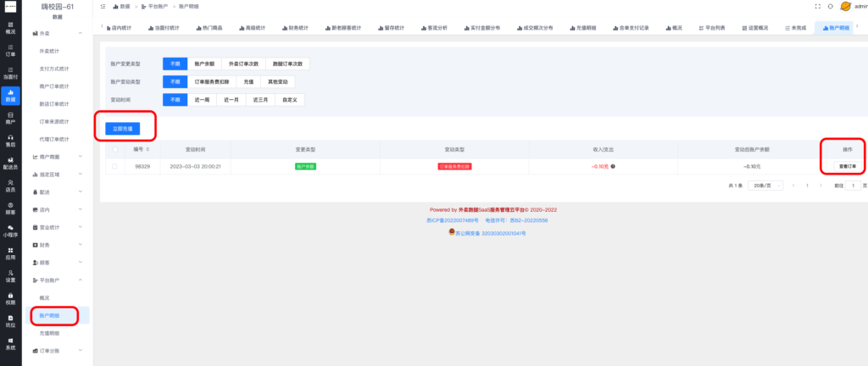Expand the 商户商圈 sidebar group

(56, 157)
